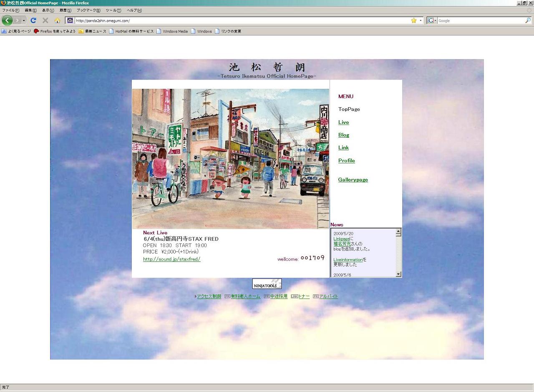Open the http://sound.jp/staxfred/ link

[x=172, y=259]
